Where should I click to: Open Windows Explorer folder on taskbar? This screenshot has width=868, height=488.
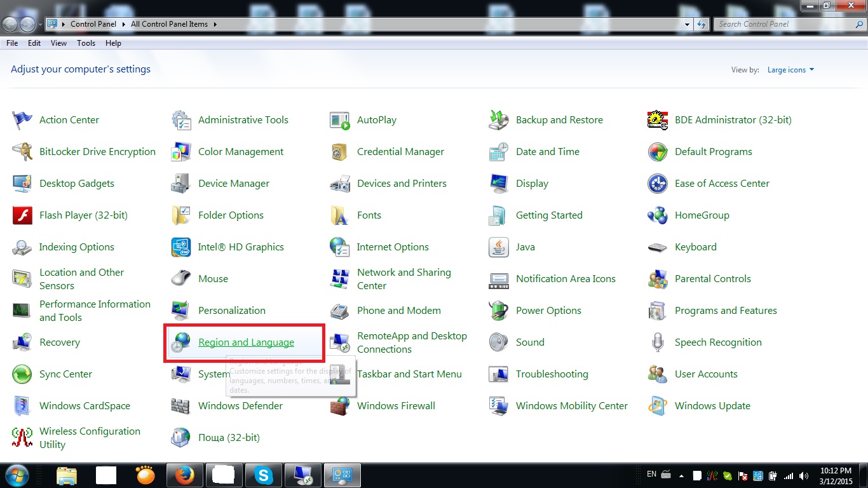coord(67,475)
